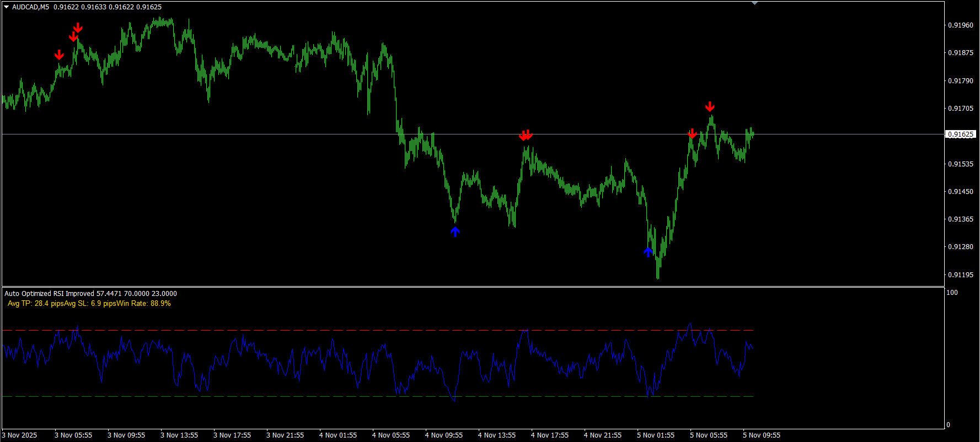The image size is (980, 442).
Task: Click the 5 Nov 09:55 time axis label
Action: [x=762, y=435]
